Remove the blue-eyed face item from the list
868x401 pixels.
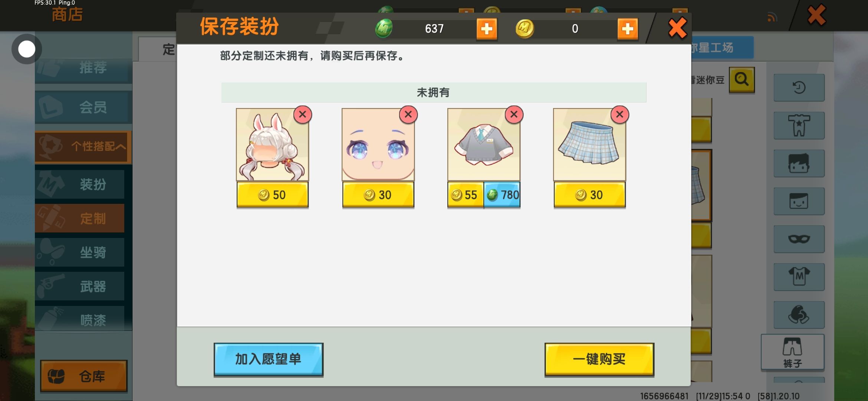pyautogui.click(x=408, y=114)
